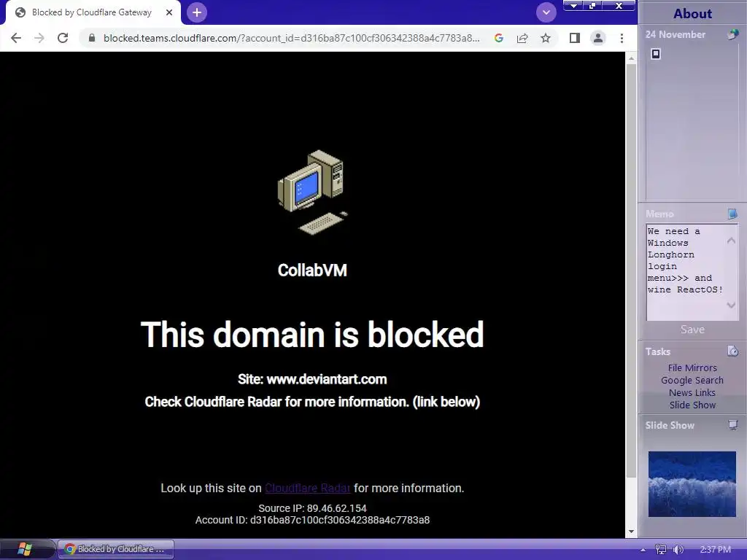This screenshot has width=747, height=560.
Task: Click the 24 November date label
Action: coord(675,34)
